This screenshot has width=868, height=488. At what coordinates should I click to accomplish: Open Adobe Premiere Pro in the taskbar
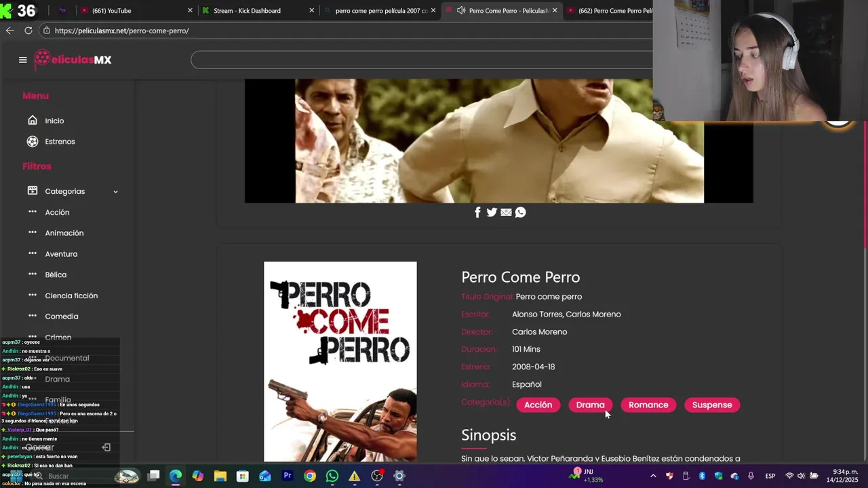tap(288, 476)
